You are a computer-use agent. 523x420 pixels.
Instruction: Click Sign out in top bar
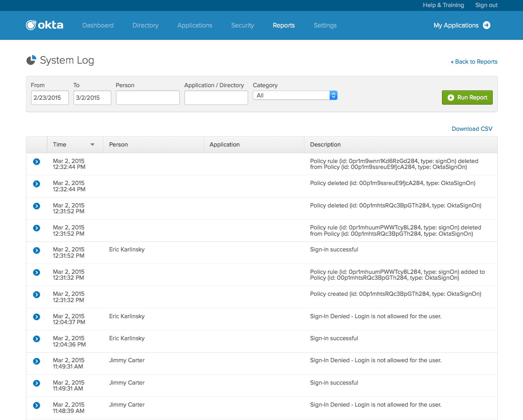(x=486, y=5)
